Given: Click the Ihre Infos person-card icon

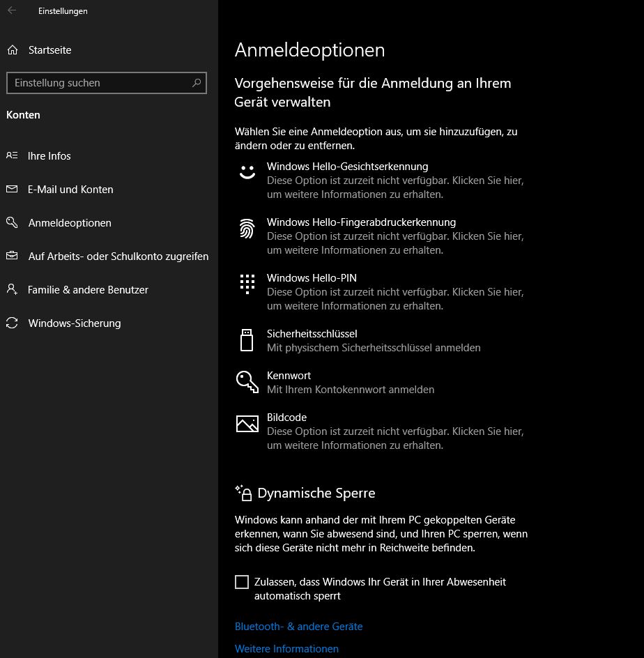Looking at the screenshot, I should pos(12,155).
